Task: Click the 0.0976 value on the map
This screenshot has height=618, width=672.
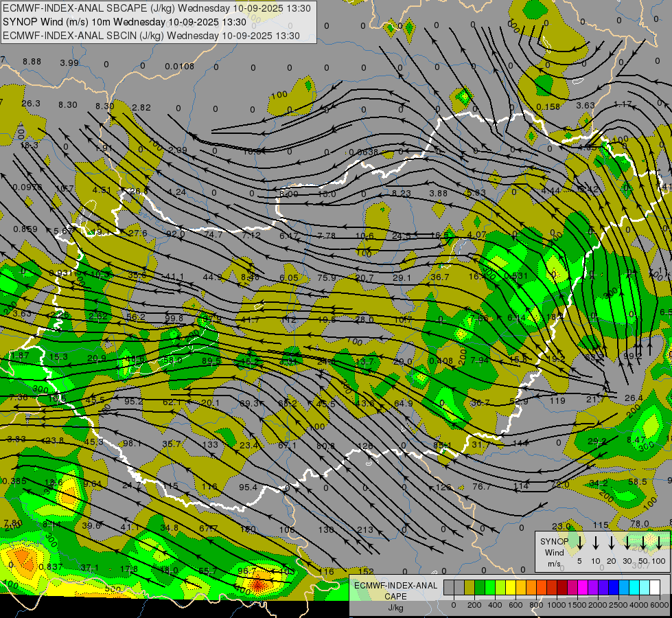Action: (x=27, y=187)
